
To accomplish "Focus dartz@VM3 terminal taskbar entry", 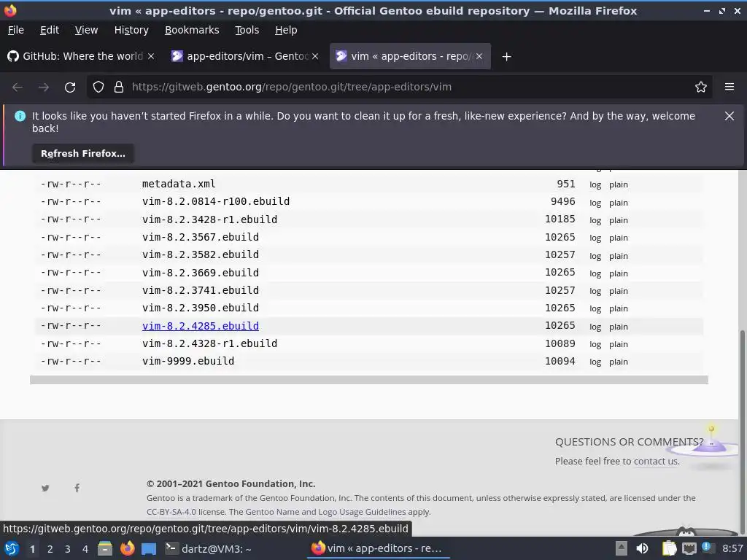I will [209, 548].
